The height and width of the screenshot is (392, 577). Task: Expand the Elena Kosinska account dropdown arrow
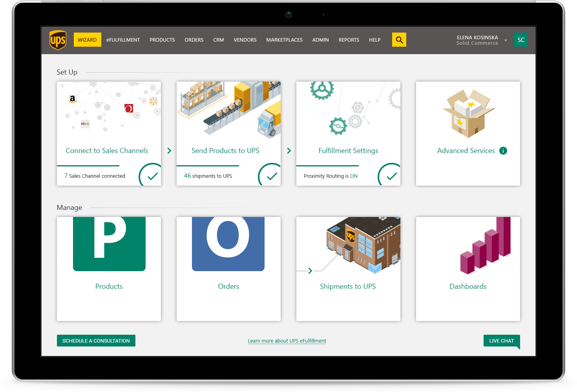click(x=506, y=40)
